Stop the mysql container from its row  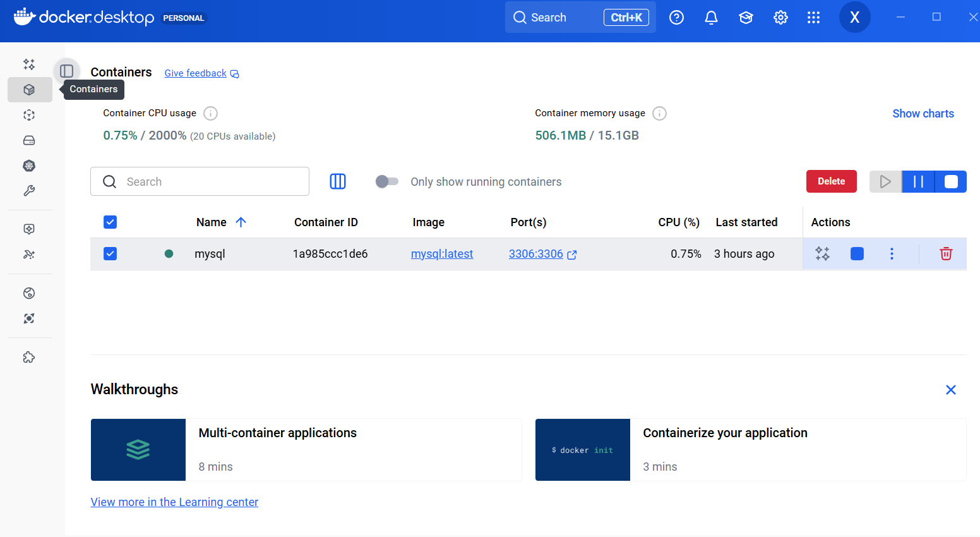click(857, 253)
